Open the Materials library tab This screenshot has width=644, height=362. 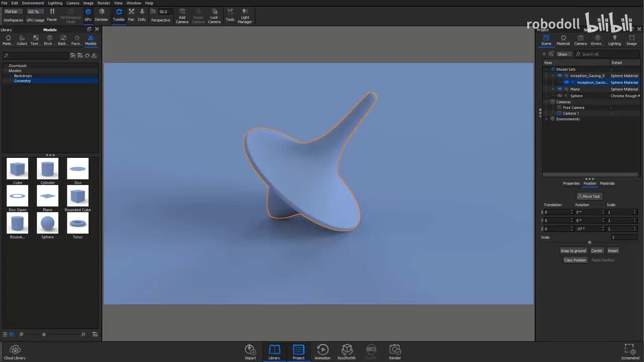8,40
